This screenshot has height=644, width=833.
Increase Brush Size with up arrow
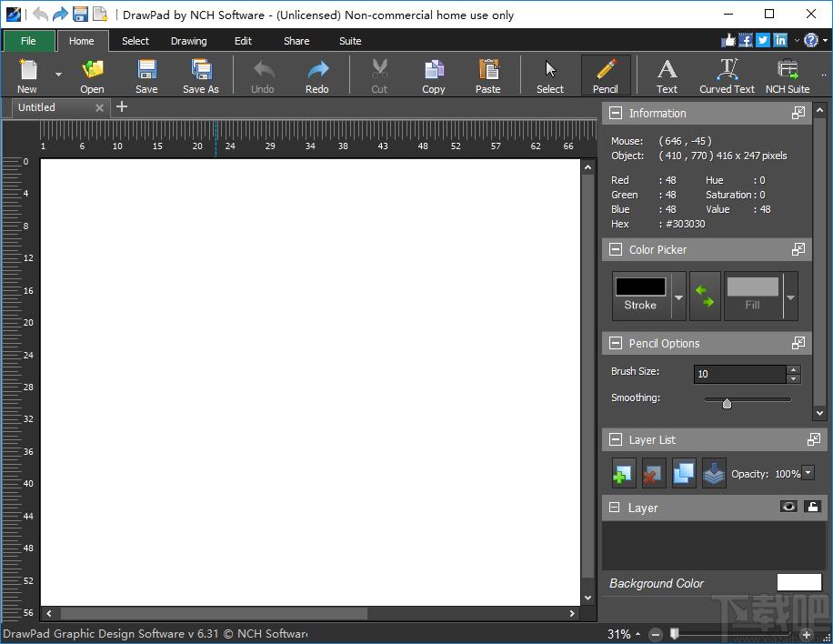[794, 370]
